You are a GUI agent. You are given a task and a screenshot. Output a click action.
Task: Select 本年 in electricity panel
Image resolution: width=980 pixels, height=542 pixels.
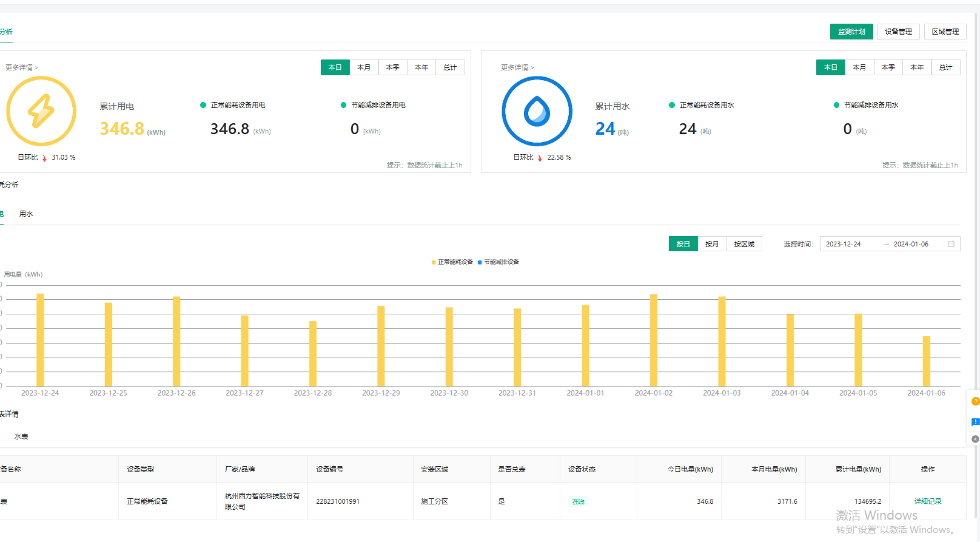click(x=421, y=67)
